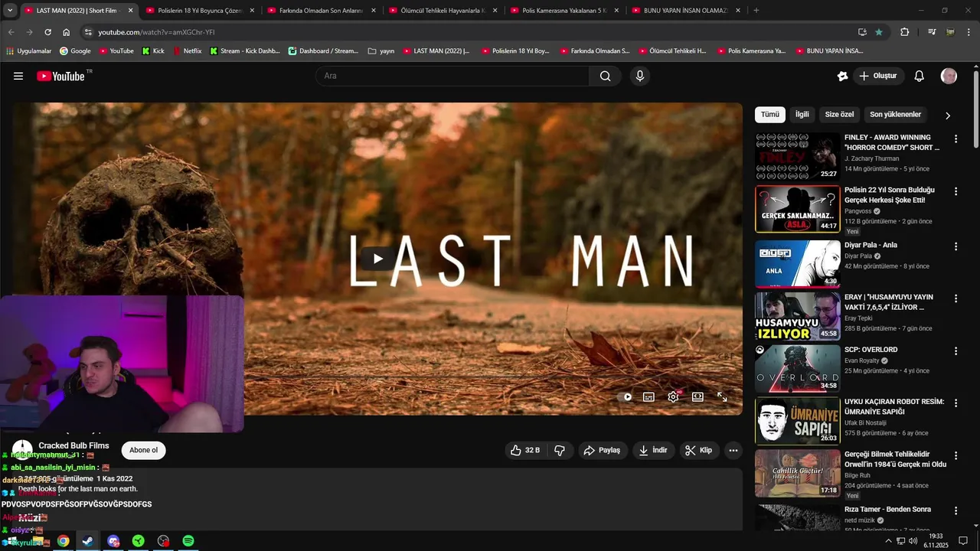
Task: Open YouTube notifications bell
Action: (920, 76)
